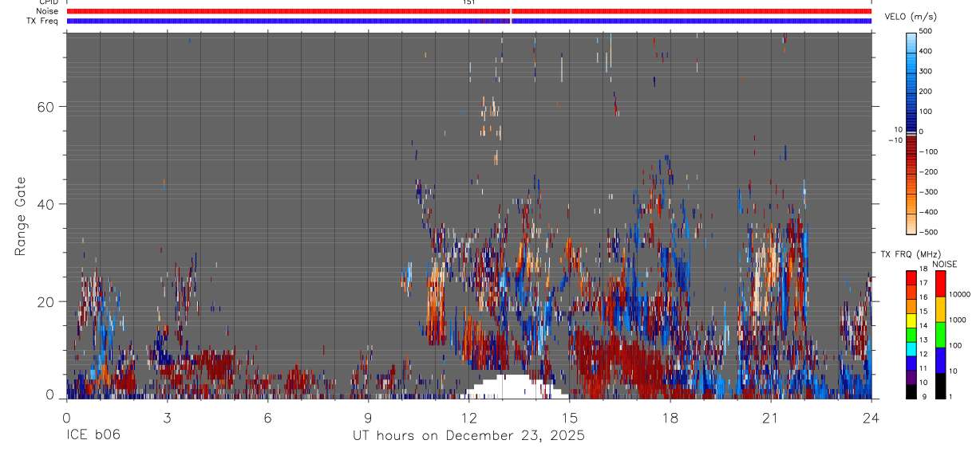Select the 12-13 MHz cyan TX FRQ swatch
This screenshot has height=452, width=980.
click(911, 348)
